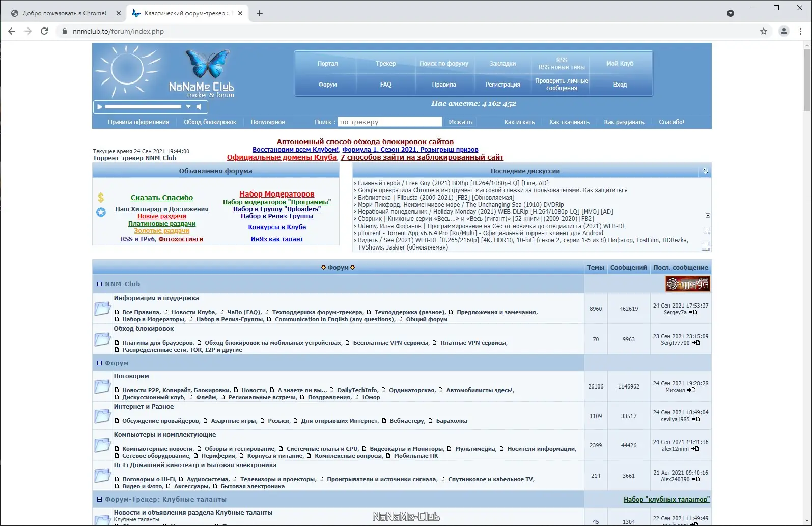
Task: Open the Правила оформления link
Action: [x=138, y=122]
